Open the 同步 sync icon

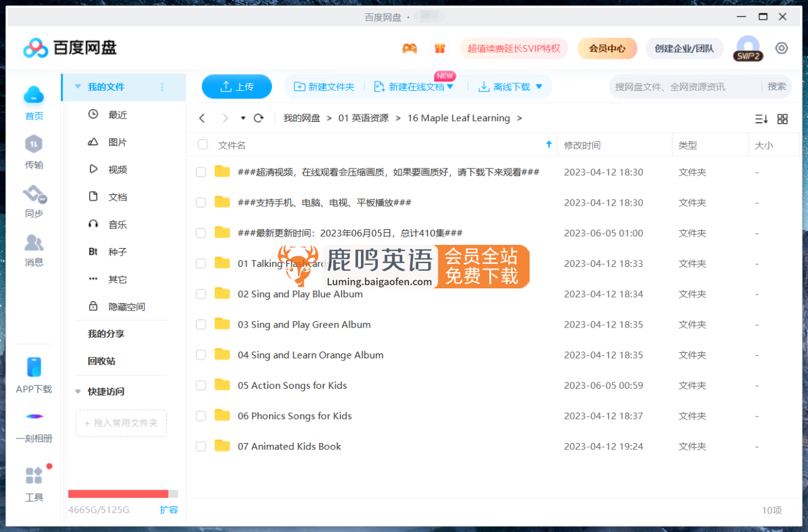[34, 194]
